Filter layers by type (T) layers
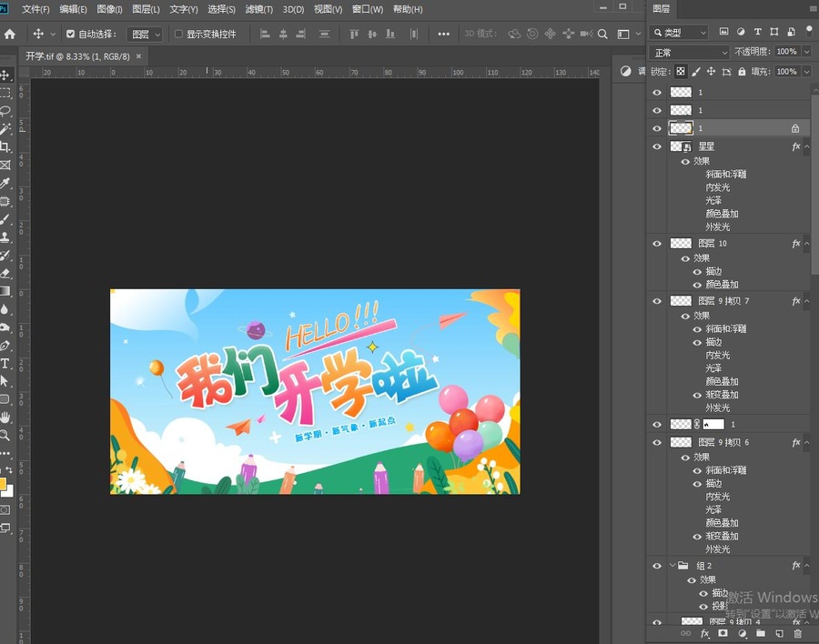 pos(757,32)
